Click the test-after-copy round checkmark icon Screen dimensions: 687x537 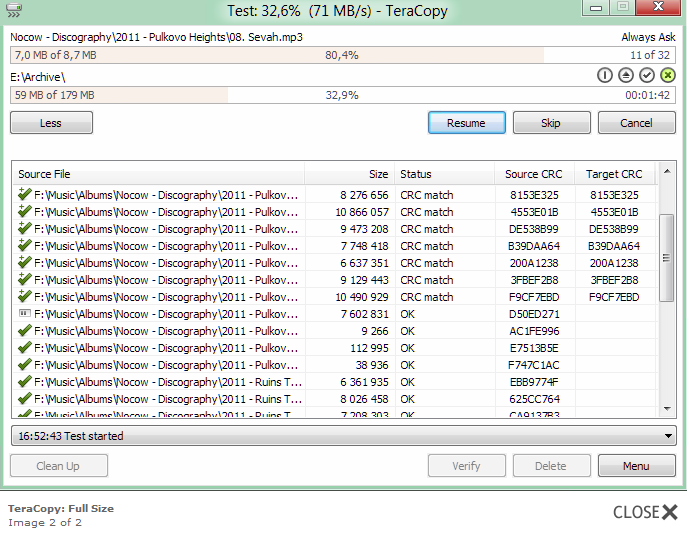pyautogui.click(x=647, y=75)
